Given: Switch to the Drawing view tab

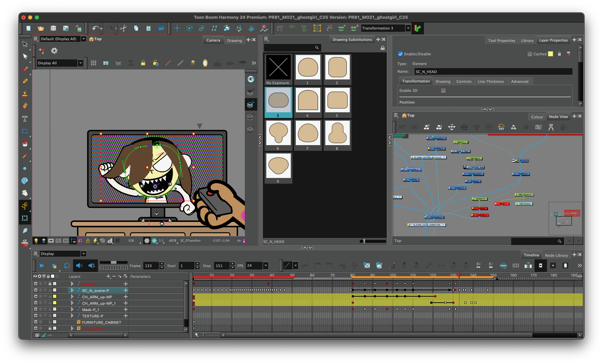Looking at the screenshot, I should 234,41.
